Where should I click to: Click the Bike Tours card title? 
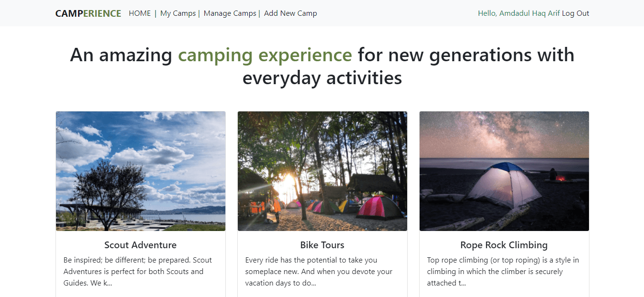[322, 245]
